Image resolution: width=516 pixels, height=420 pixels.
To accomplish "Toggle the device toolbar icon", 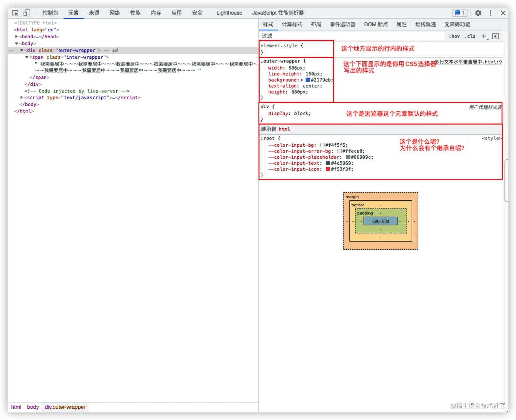I will click(x=27, y=13).
